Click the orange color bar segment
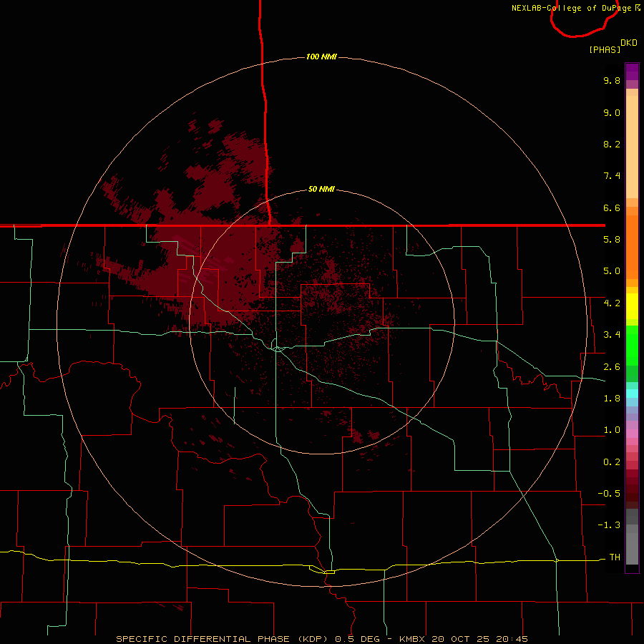644x644 pixels. pyautogui.click(x=632, y=248)
